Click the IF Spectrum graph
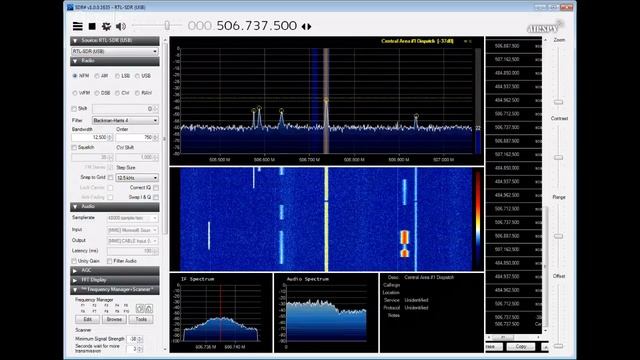This screenshot has height=360, width=640. pos(221,313)
